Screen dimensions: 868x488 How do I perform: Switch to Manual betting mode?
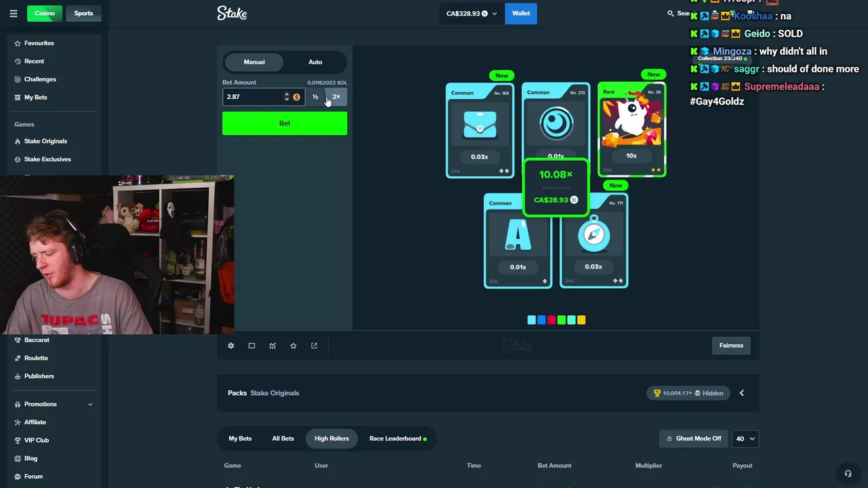coord(254,62)
